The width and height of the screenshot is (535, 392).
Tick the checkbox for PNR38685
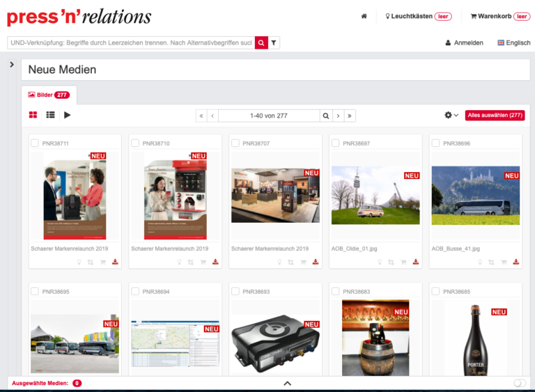tap(435, 291)
